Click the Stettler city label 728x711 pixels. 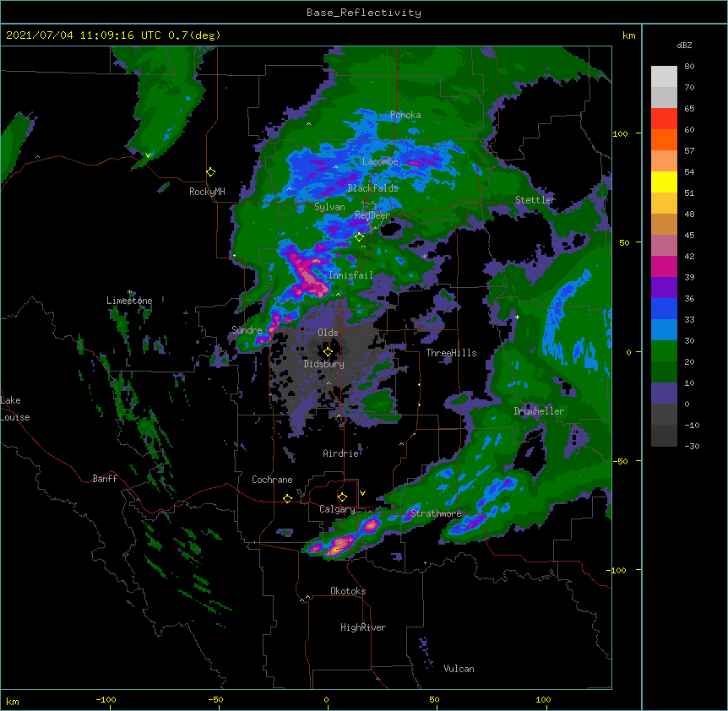pos(535,200)
